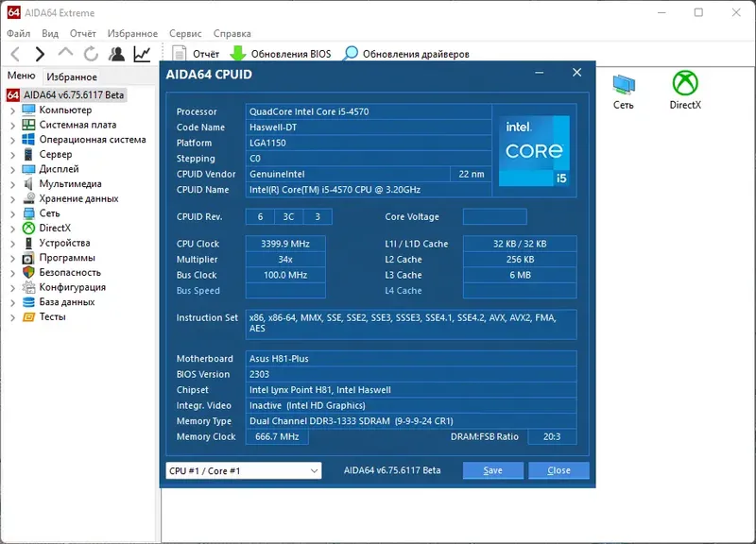Click the Forward navigation arrow
This screenshot has height=544, width=756.
tap(40, 54)
